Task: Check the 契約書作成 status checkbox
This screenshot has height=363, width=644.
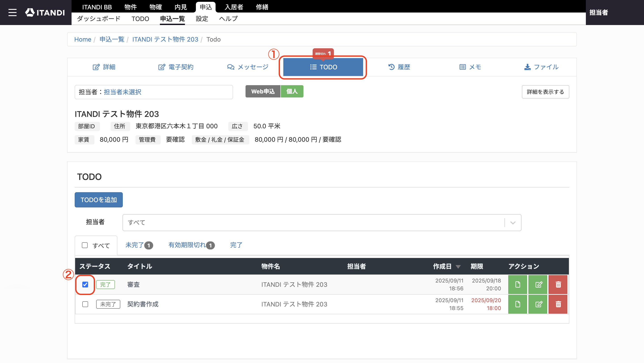Action: pos(85,304)
